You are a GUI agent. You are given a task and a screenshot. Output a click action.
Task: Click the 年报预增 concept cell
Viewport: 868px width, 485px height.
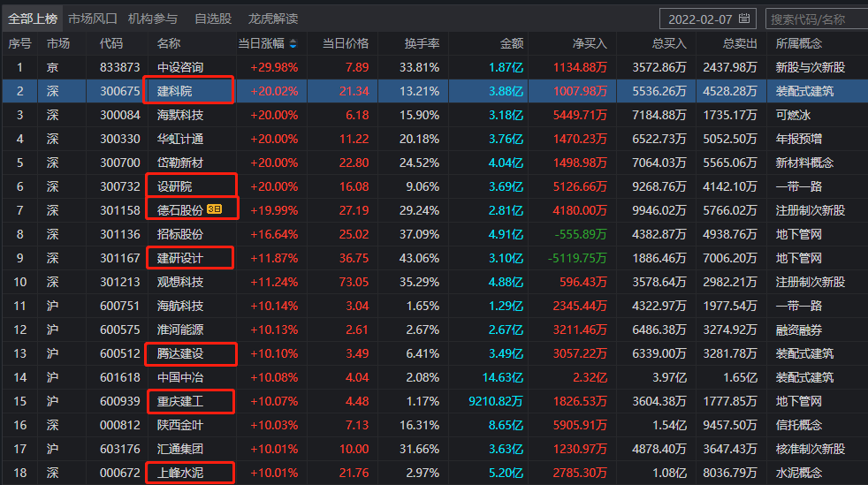click(799, 139)
